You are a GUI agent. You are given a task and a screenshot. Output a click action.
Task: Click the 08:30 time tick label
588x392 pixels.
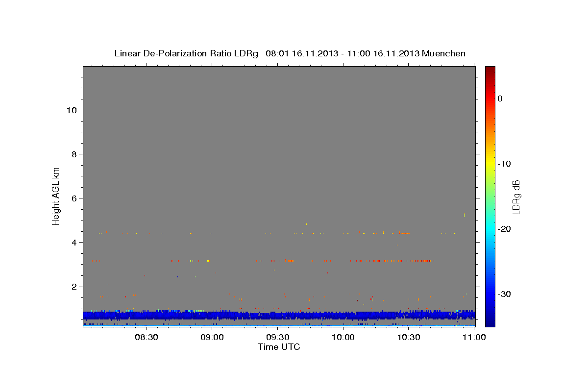click(x=146, y=337)
